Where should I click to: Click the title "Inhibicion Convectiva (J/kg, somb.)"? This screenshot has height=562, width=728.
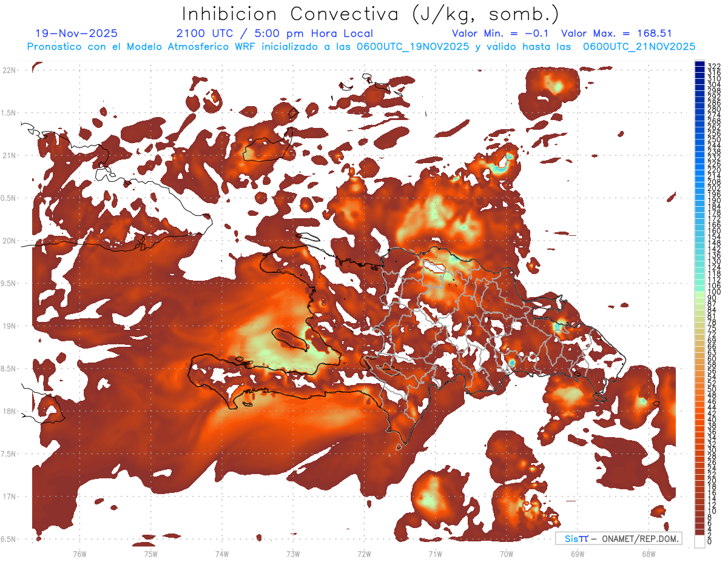[370, 14]
